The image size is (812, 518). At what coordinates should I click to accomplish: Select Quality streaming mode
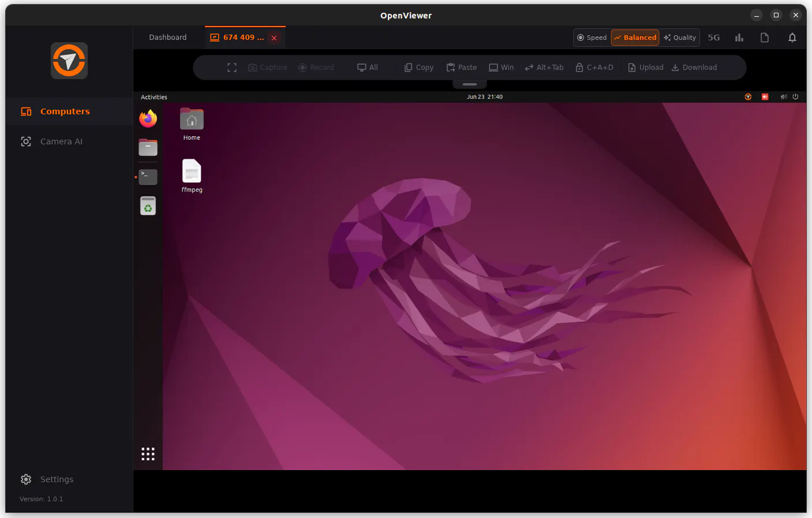[x=680, y=38]
